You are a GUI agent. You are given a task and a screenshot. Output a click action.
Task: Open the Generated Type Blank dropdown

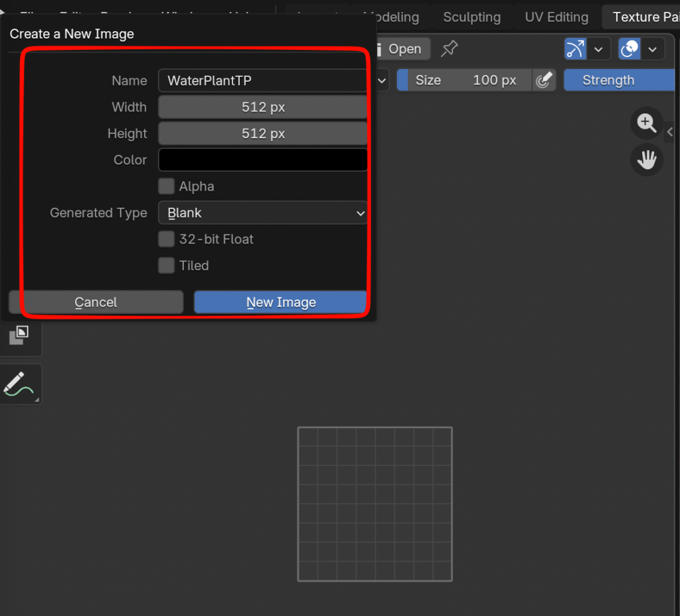pos(263,213)
